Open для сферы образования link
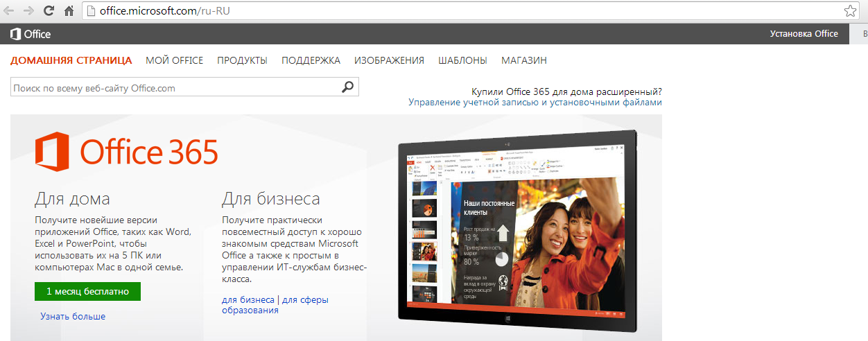This screenshot has height=341, width=868. tap(275, 305)
